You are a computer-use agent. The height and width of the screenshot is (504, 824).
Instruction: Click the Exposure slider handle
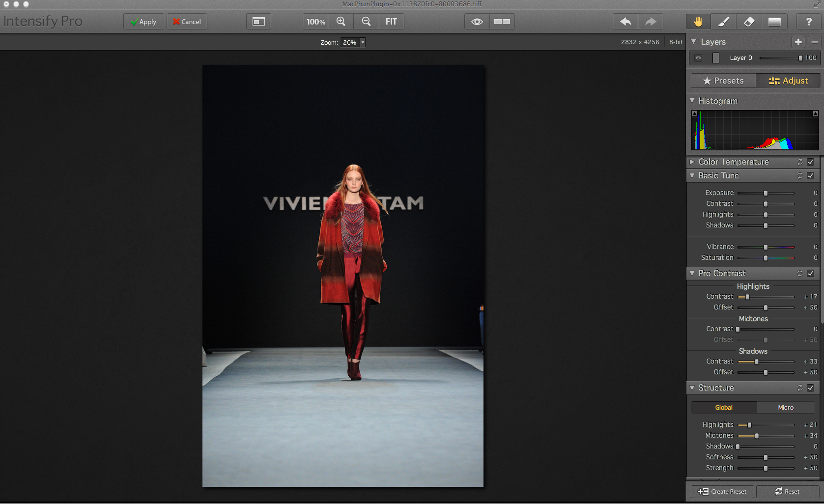coord(766,193)
